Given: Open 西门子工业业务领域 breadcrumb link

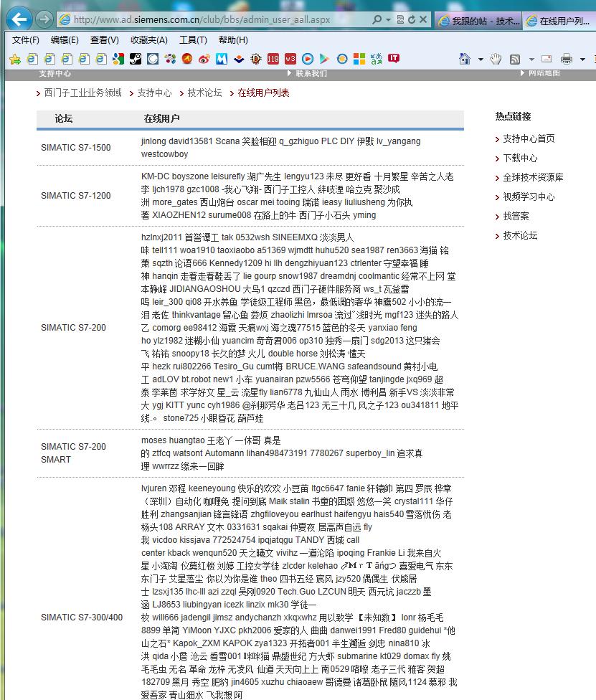Looking at the screenshot, I should (x=82, y=93).
